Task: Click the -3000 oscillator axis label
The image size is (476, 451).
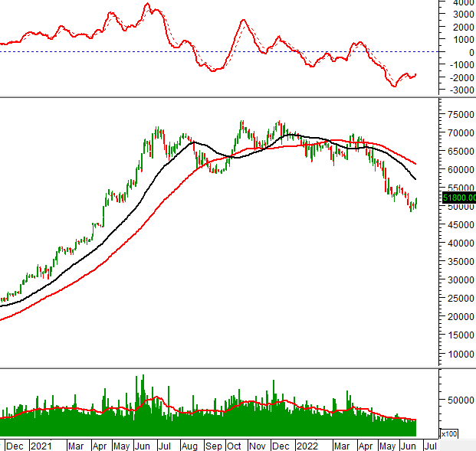Action: click(461, 90)
